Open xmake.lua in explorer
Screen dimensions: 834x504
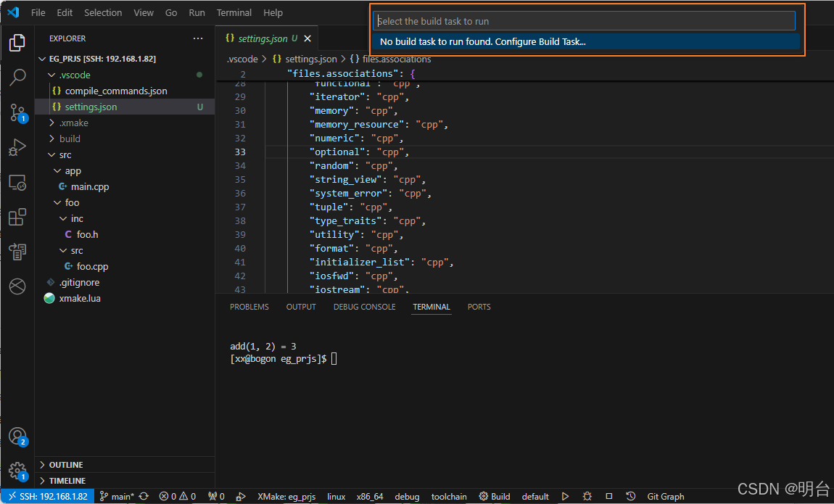click(x=125, y=298)
